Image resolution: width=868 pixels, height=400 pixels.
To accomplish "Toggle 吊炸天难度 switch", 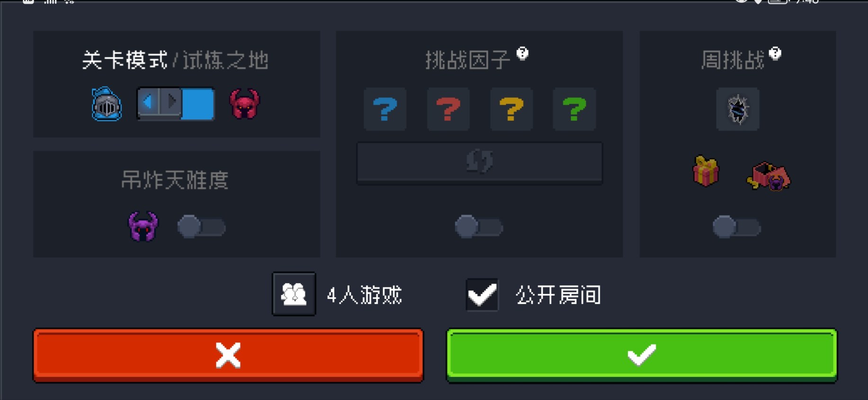I will pos(201,227).
